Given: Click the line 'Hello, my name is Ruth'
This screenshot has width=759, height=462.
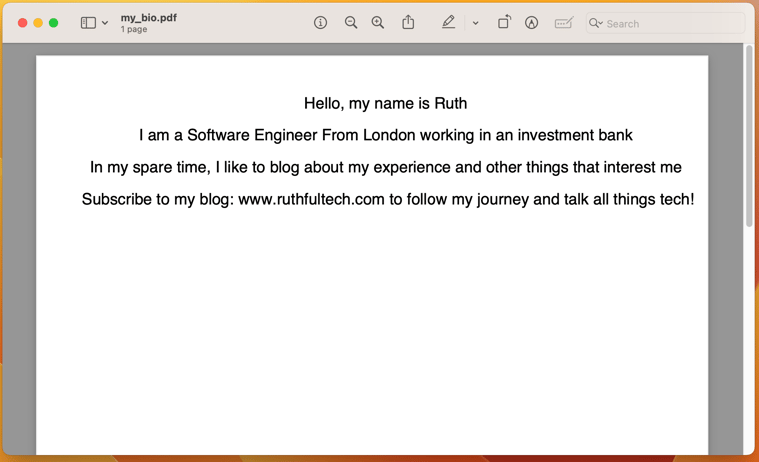Looking at the screenshot, I should point(385,103).
